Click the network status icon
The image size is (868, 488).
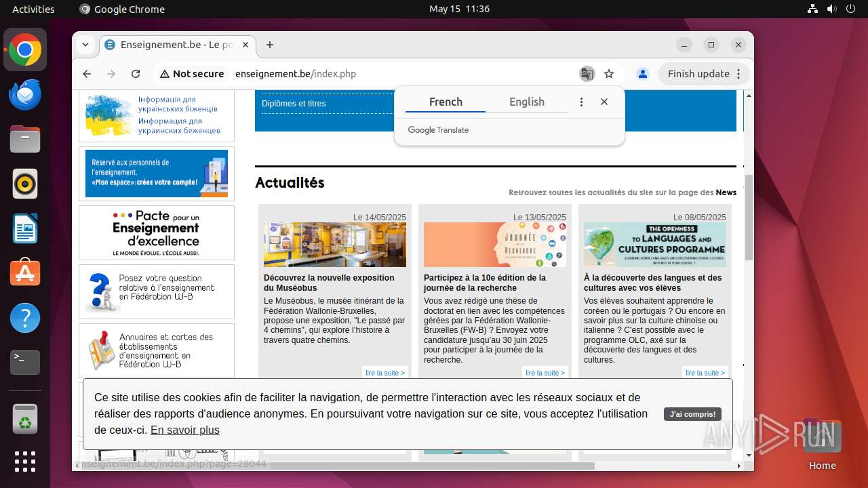(x=813, y=9)
